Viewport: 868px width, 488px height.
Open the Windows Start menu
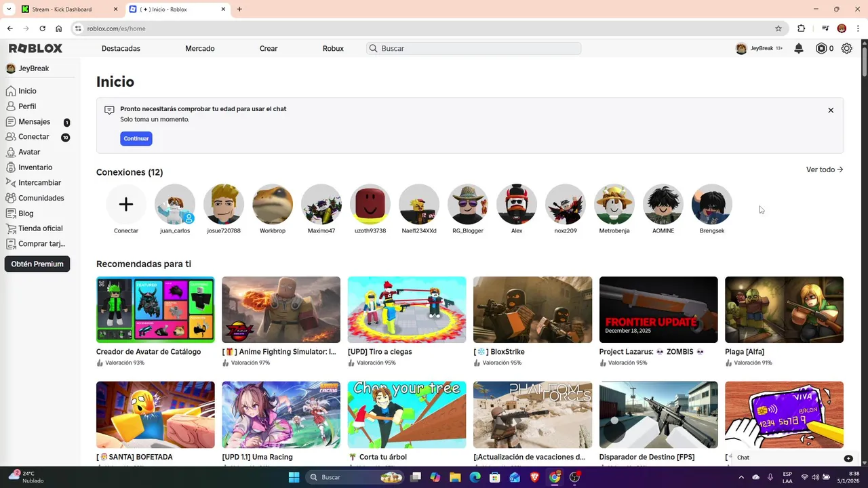294,477
